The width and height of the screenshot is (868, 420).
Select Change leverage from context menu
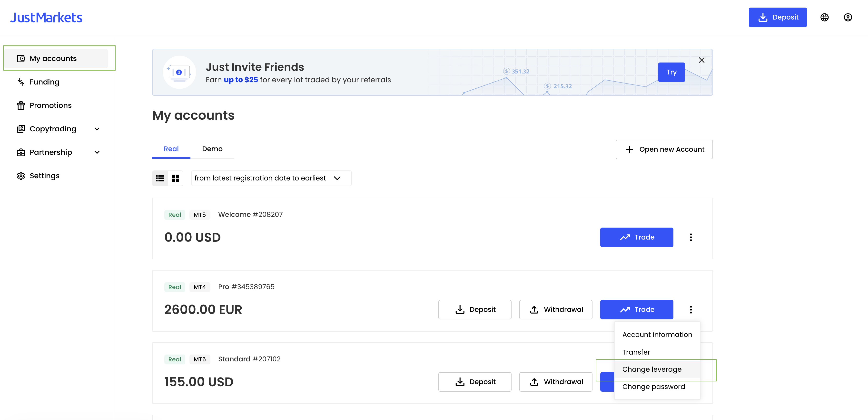click(652, 369)
